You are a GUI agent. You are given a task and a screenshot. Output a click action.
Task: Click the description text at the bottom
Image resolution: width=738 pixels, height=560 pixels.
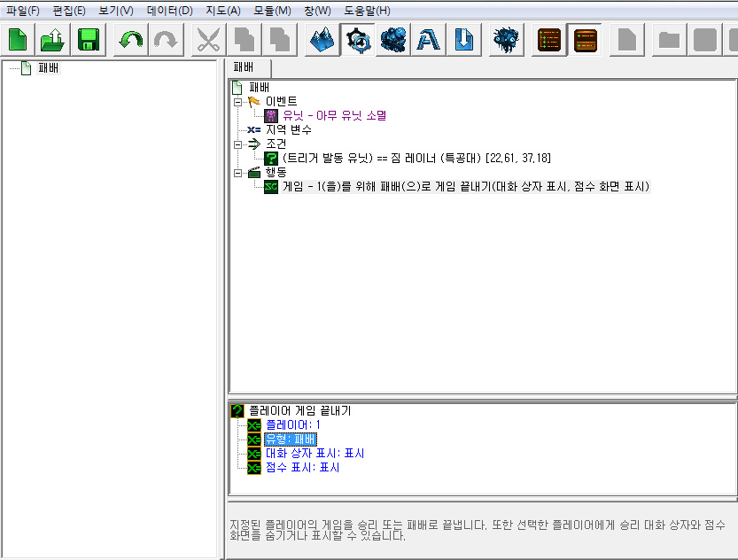(x=478, y=530)
